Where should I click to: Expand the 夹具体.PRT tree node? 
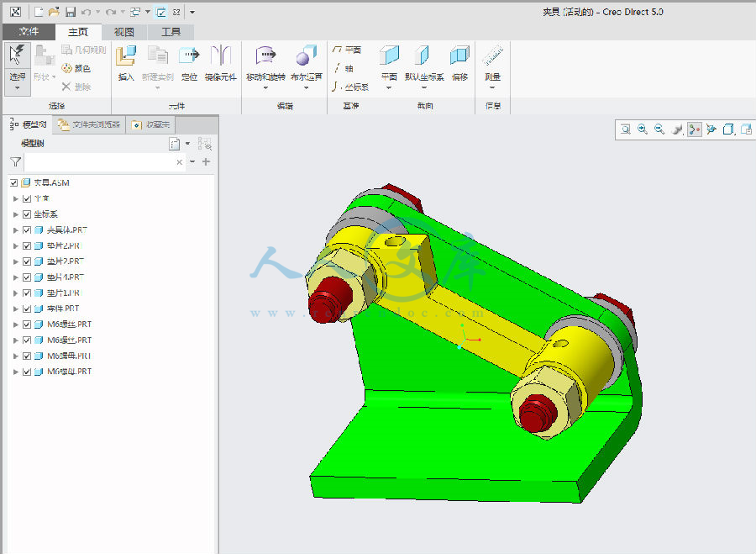[x=15, y=230]
